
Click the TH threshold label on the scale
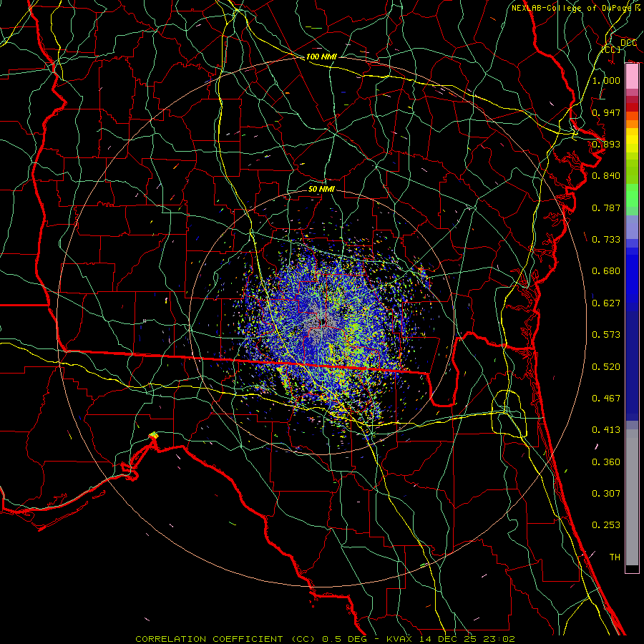pos(615,557)
